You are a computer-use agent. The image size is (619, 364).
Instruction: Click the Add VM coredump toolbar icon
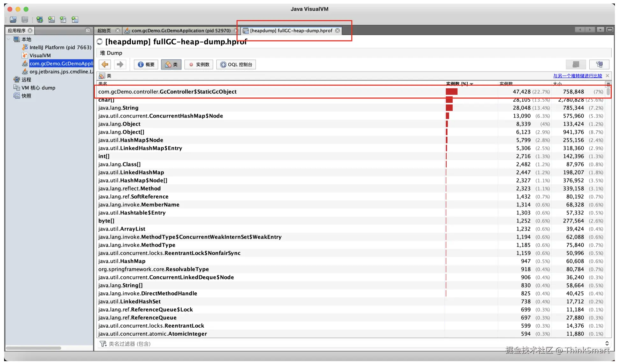pyautogui.click(x=63, y=20)
